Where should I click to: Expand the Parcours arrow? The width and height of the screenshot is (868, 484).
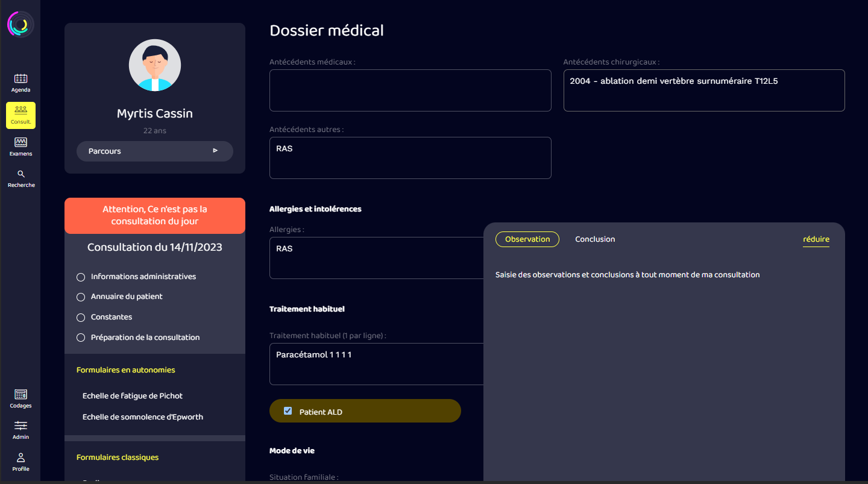tap(215, 151)
